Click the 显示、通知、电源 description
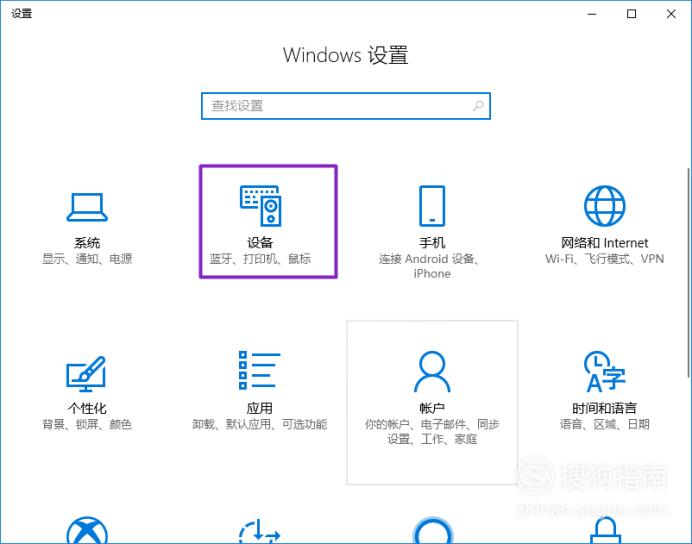The height and width of the screenshot is (544, 692). (87, 259)
